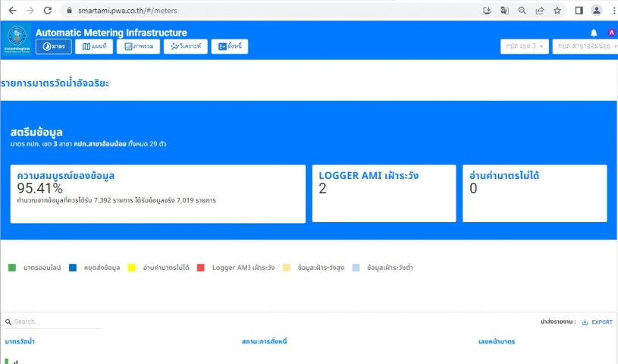The image size is (618, 364).
Task: Focus the Search input field
Action: point(53,322)
